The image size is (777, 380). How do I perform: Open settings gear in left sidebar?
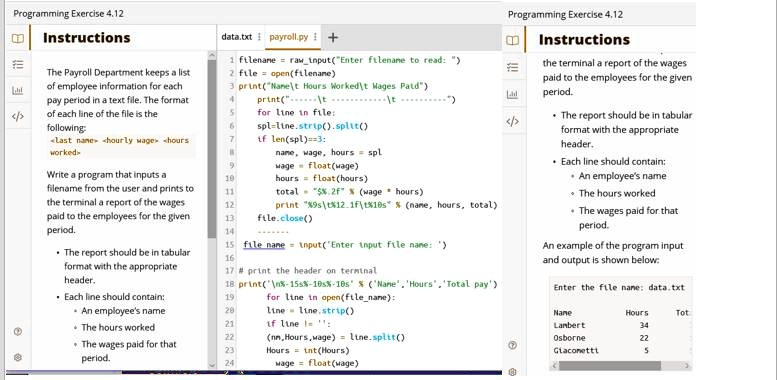pyautogui.click(x=17, y=357)
